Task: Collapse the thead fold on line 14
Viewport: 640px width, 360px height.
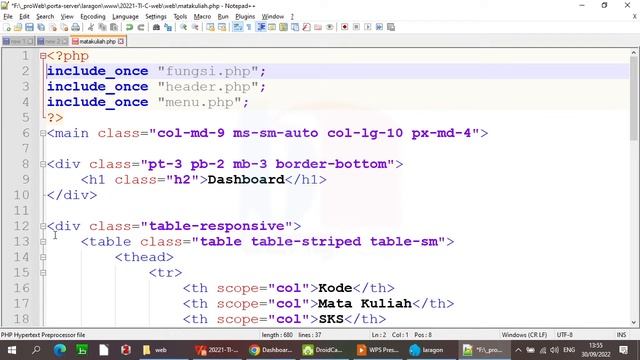Action: (43, 257)
